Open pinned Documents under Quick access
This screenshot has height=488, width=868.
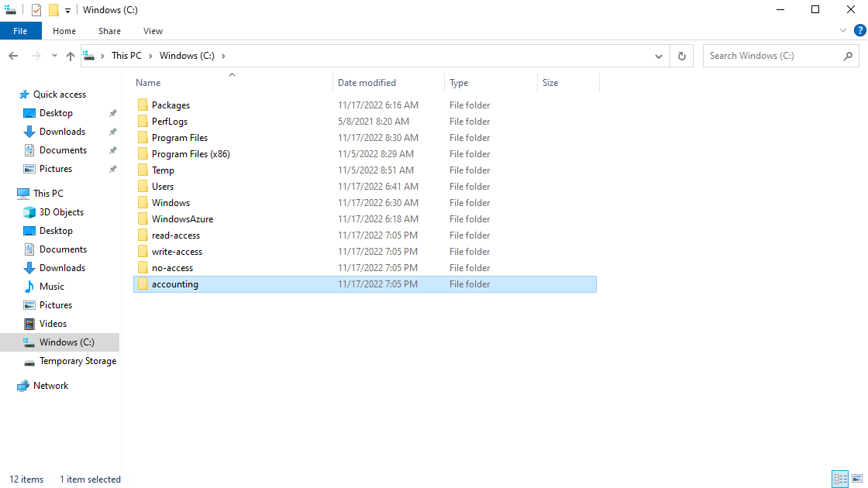click(x=63, y=150)
